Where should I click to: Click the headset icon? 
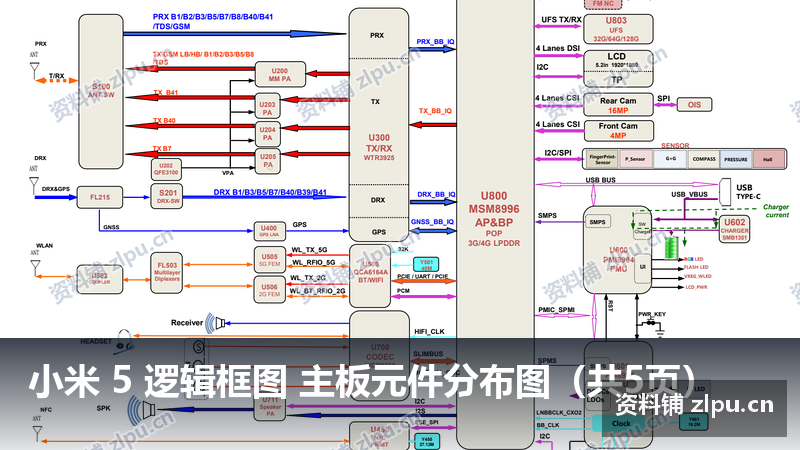(x=124, y=342)
